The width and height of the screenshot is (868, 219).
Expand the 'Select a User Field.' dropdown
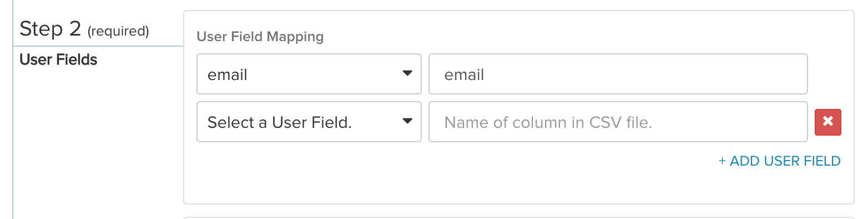[x=309, y=122]
